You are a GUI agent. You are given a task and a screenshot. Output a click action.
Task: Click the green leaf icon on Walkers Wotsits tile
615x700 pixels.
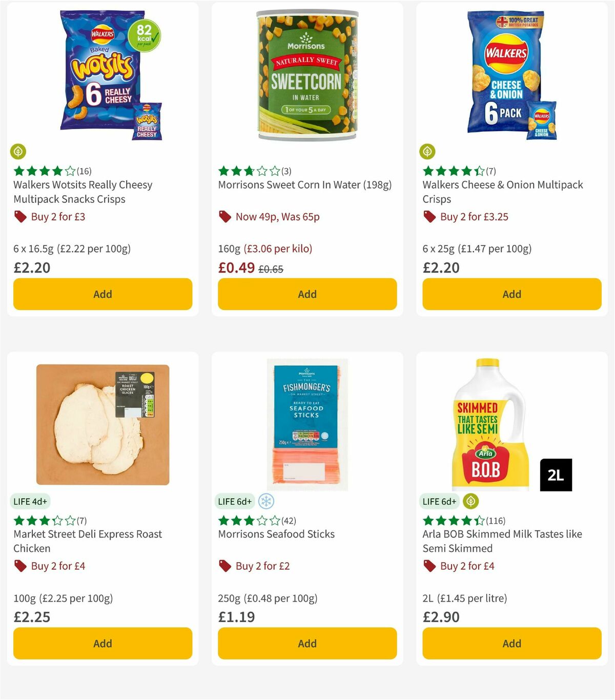(x=18, y=152)
